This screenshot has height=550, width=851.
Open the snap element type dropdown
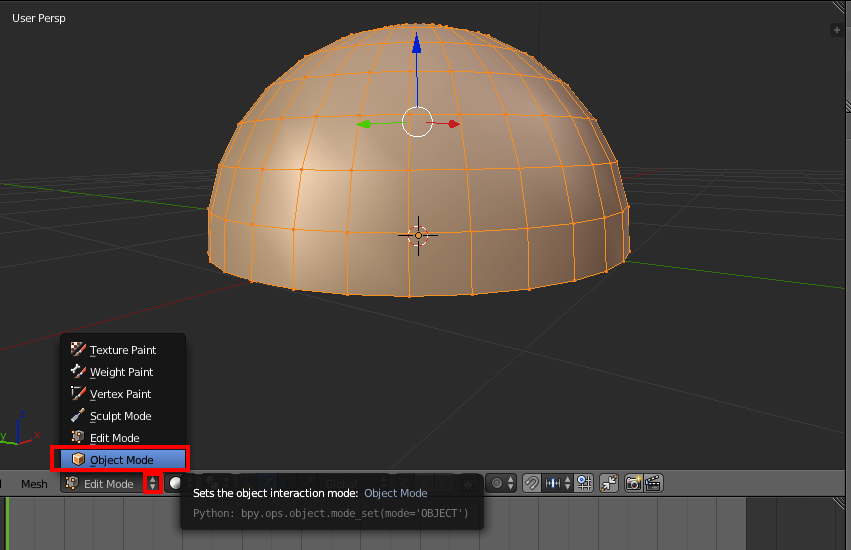pos(557,483)
